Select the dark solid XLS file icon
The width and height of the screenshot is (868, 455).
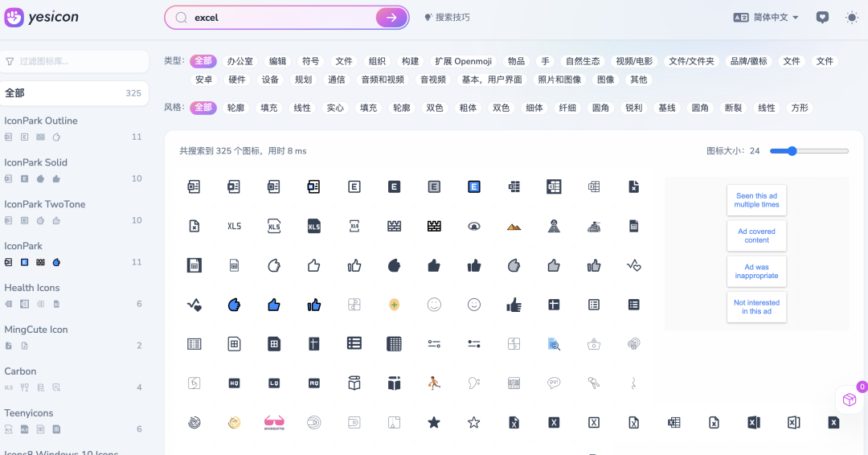[314, 227]
